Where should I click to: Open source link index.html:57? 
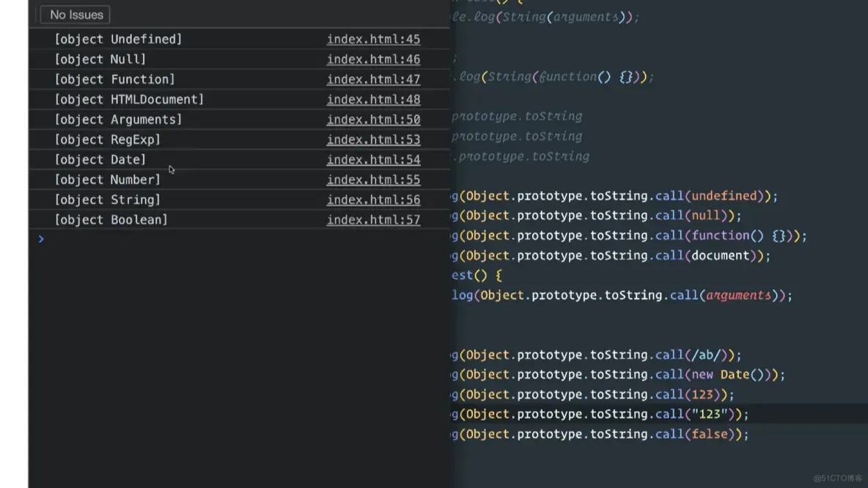pyautogui.click(x=373, y=220)
